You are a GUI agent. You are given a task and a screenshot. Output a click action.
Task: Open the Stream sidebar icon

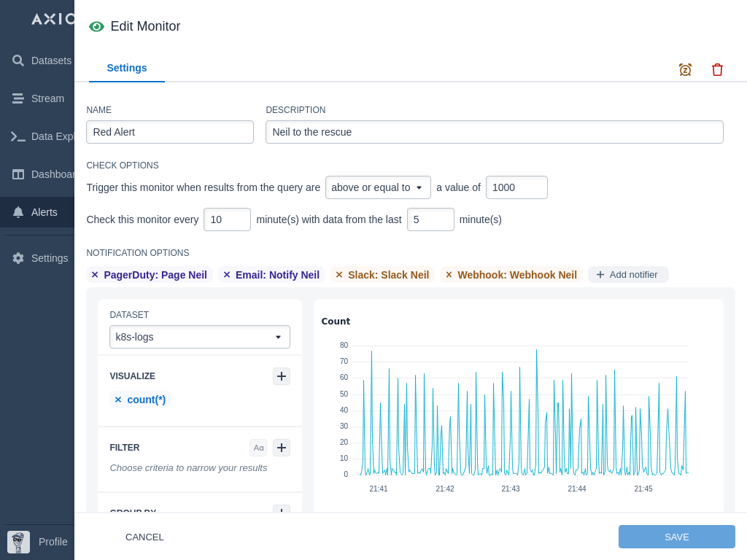click(18, 98)
